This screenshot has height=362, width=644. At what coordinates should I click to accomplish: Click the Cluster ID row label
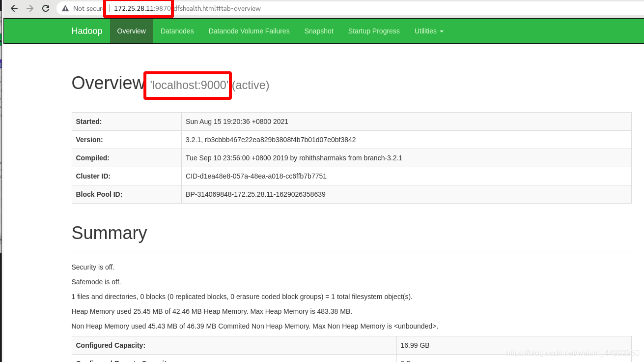pos(93,176)
